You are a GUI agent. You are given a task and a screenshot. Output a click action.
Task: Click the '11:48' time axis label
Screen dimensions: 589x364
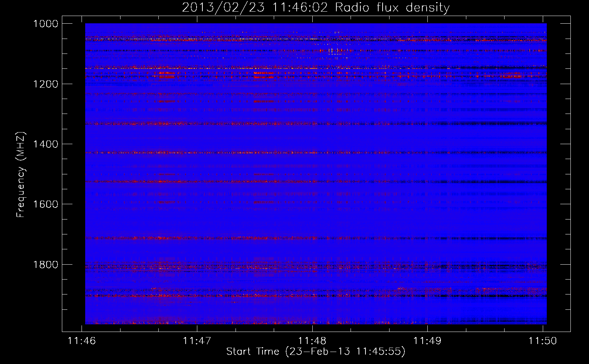pyautogui.click(x=312, y=341)
